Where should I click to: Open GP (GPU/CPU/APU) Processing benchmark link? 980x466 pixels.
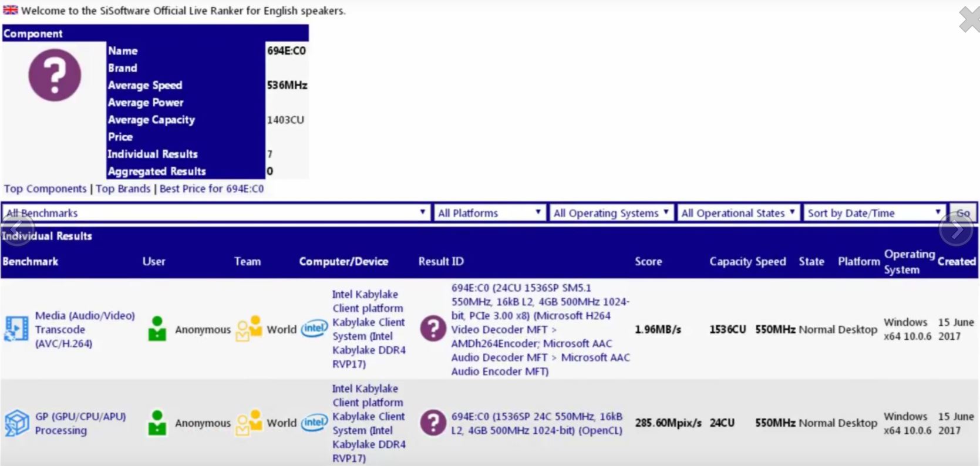(80, 423)
